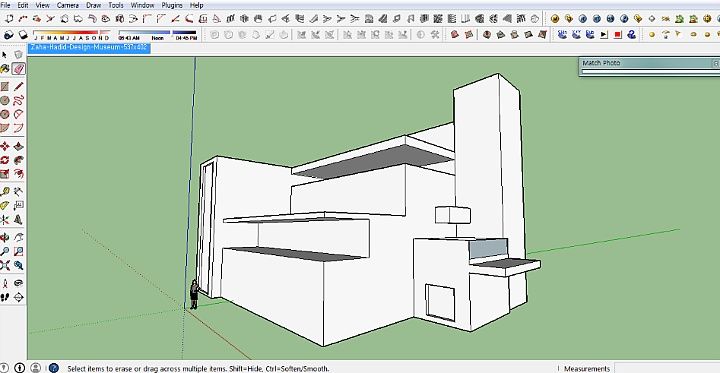
Task: Select the Polygon tool
Action: point(5,114)
